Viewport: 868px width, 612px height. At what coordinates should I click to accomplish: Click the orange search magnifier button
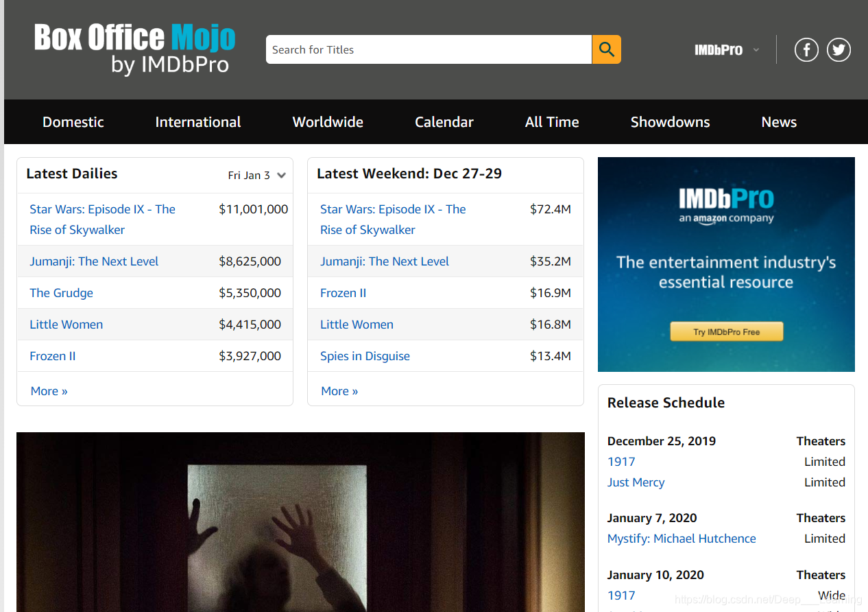[x=606, y=49]
